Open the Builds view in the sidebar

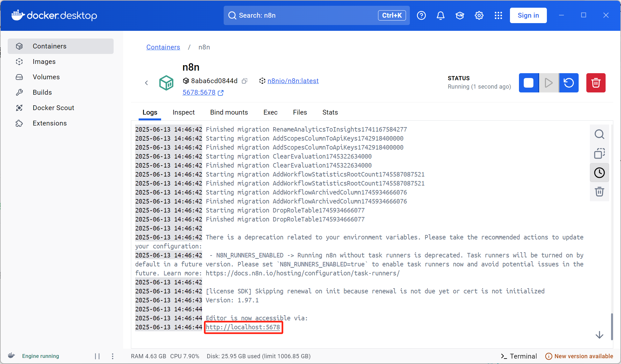61,92
